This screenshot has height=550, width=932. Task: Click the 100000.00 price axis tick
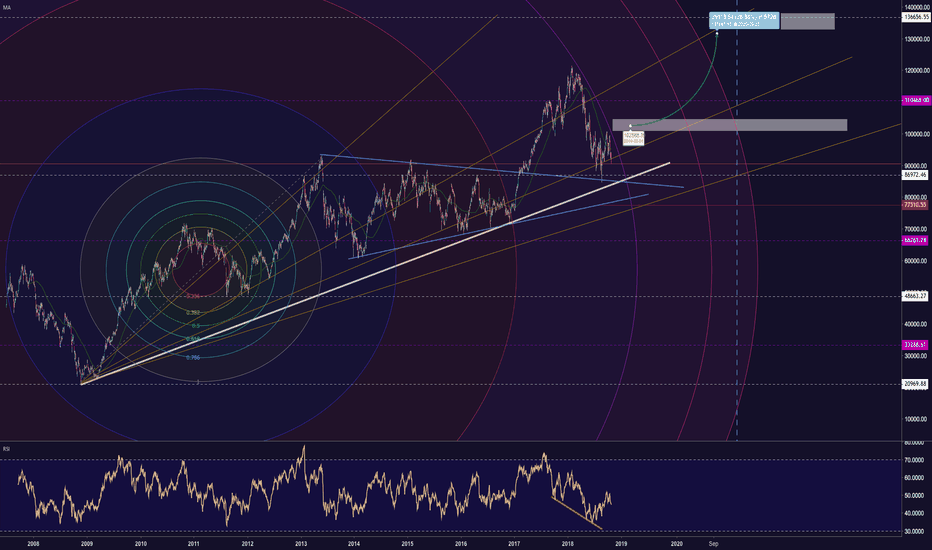916,134
